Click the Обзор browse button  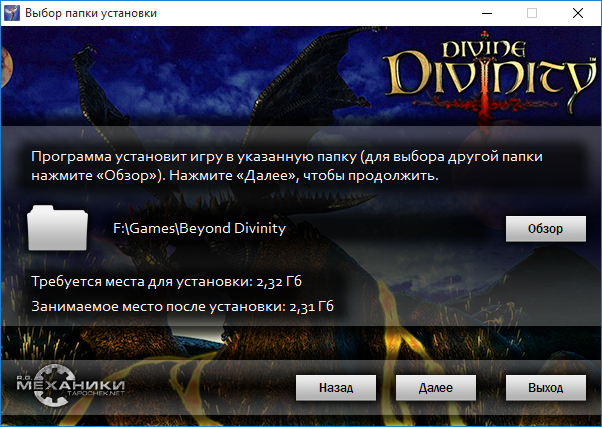click(x=546, y=229)
